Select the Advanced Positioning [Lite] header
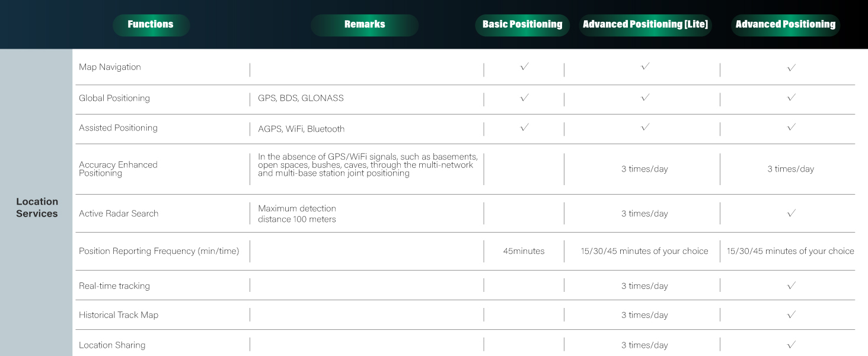This screenshot has width=868, height=356. pyautogui.click(x=645, y=25)
